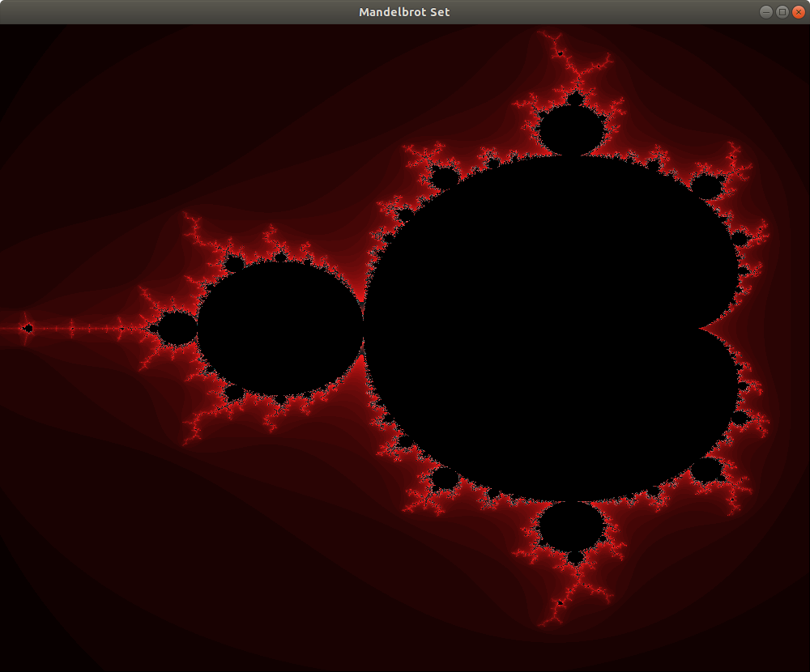This screenshot has height=672, width=810.
Task: Click the tiny mini-Mandelbrot on the left antenna
Action: 28,328
